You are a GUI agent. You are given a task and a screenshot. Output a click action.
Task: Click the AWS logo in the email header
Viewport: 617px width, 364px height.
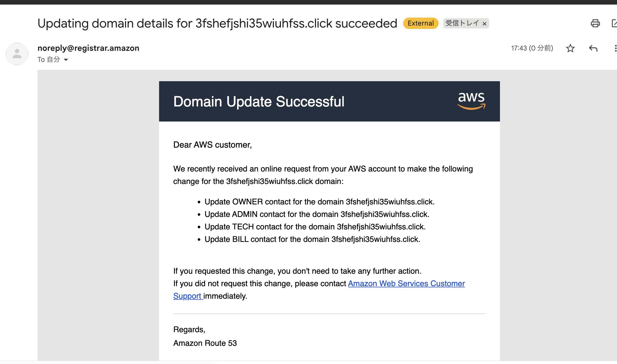[472, 101]
